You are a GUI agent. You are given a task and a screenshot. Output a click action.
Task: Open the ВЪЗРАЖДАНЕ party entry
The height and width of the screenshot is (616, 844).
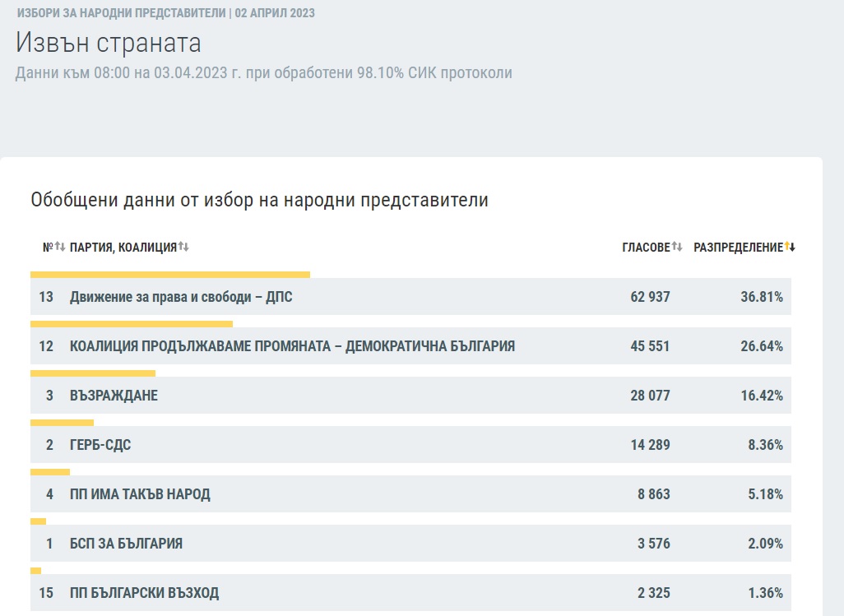point(114,396)
